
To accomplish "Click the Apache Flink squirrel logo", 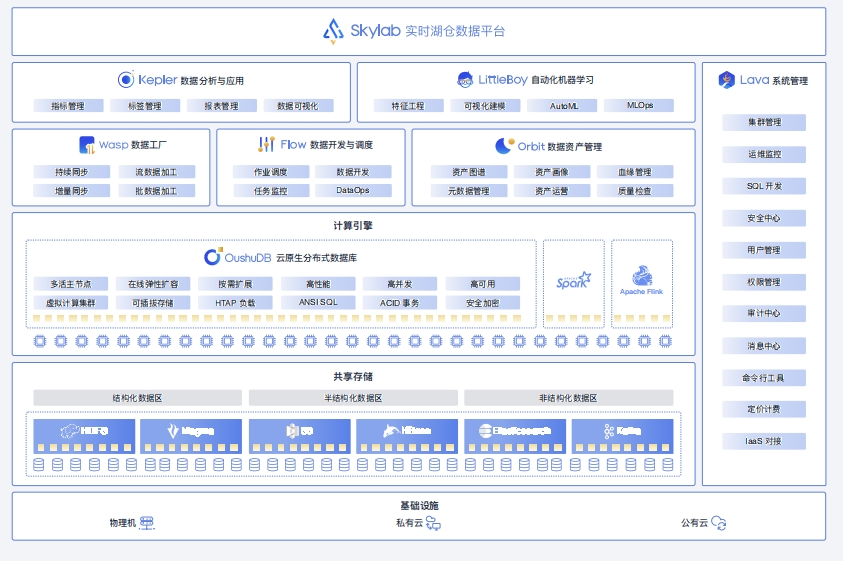I will pyautogui.click(x=641, y=275).
